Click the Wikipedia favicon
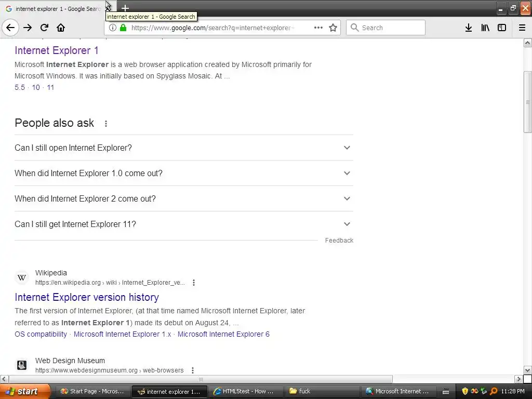 (x=22, y=277)
